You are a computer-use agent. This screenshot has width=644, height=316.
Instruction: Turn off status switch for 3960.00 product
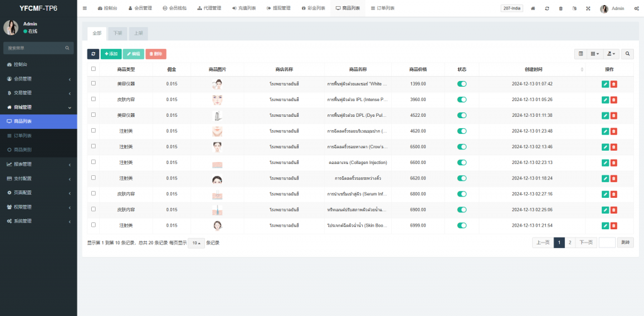462,99
